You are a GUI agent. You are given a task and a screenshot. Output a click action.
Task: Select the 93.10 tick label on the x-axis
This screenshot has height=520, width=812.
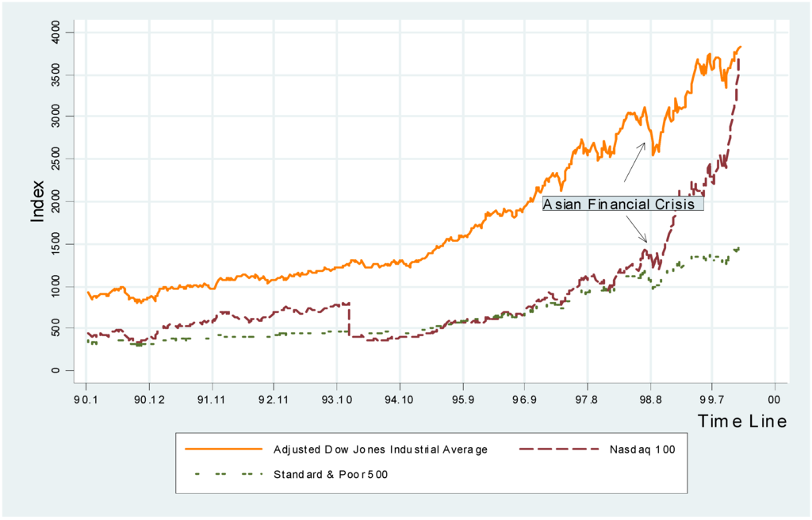pos(336,400)
